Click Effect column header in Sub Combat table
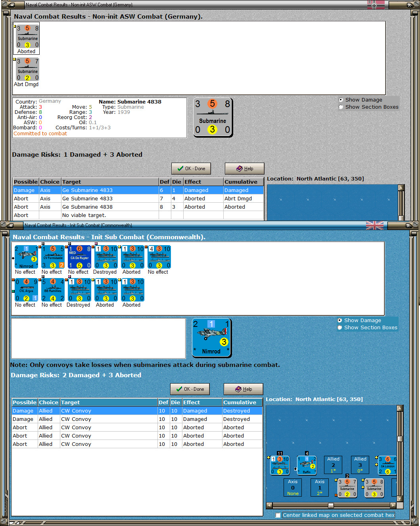 pos(202,402)
